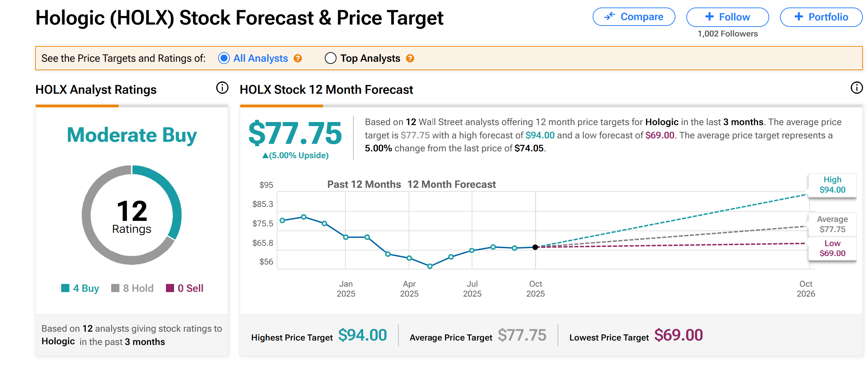Click the Low $69.00 forecast label

(x=832, y=248)
